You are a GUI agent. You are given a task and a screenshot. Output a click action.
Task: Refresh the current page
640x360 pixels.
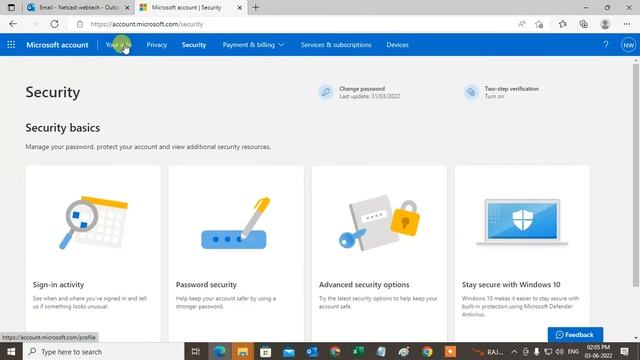click(x=54, y=24)
